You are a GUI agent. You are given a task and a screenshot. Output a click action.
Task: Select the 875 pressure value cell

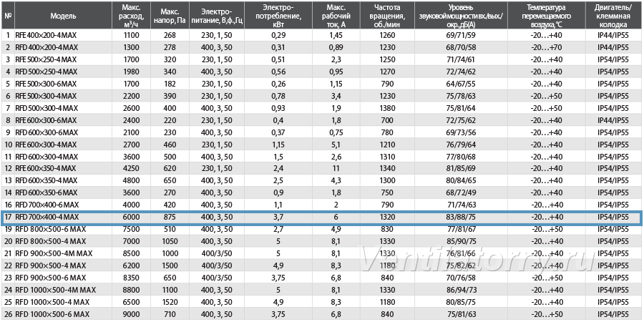pos(170,218)
